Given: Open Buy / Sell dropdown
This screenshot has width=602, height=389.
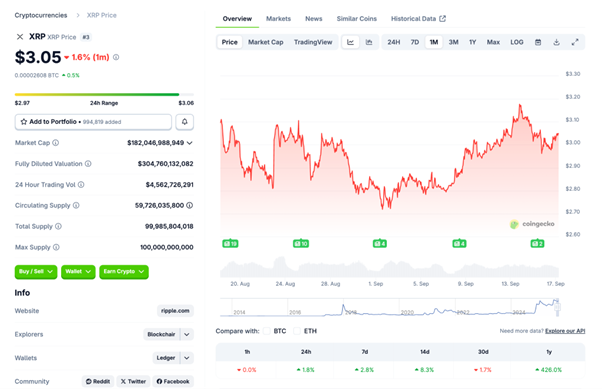Looking at the screenshot, I should (36, 271).
